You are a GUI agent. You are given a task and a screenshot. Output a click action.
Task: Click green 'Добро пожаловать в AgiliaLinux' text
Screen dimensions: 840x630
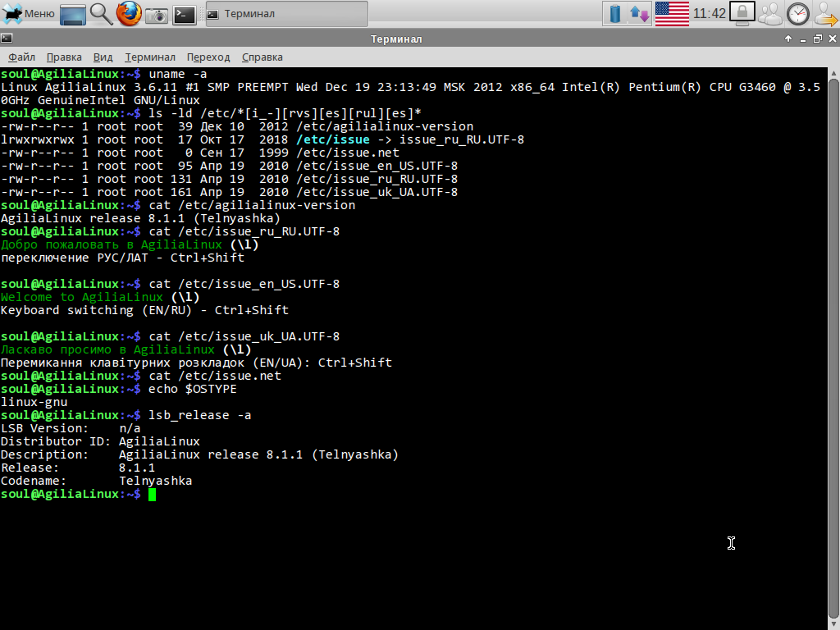click(x=112, y=244)
